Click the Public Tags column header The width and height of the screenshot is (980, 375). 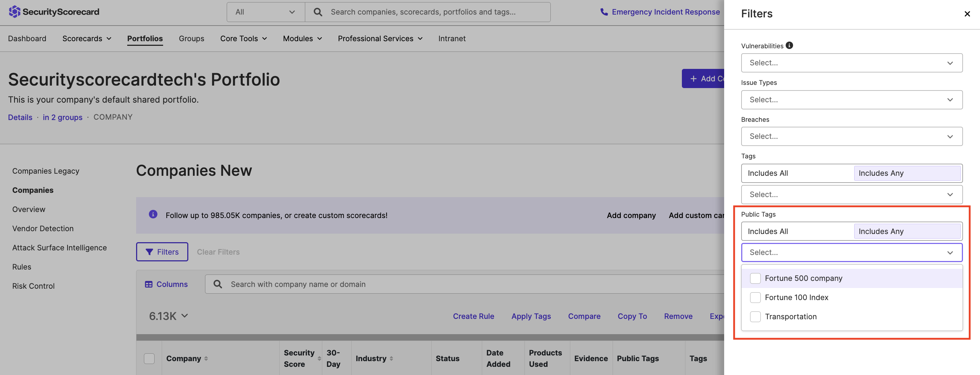(x=637, y=358)
